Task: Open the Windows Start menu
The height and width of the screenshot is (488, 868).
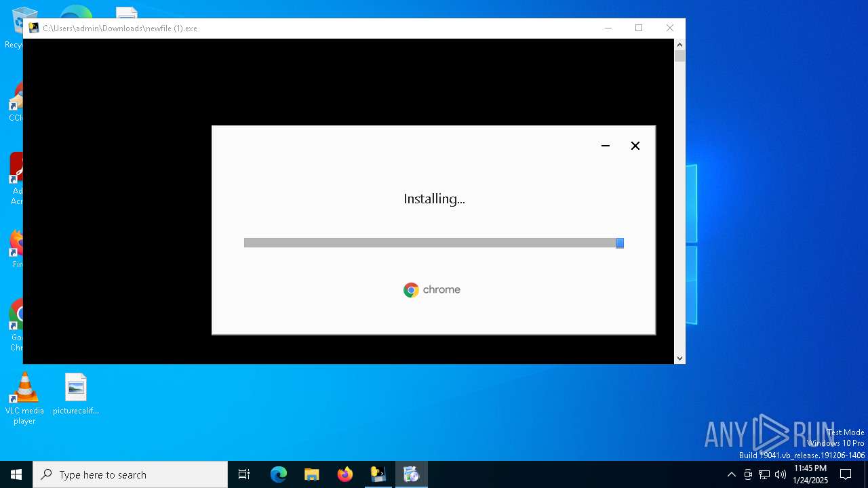Action: click(x=16, y=474)
